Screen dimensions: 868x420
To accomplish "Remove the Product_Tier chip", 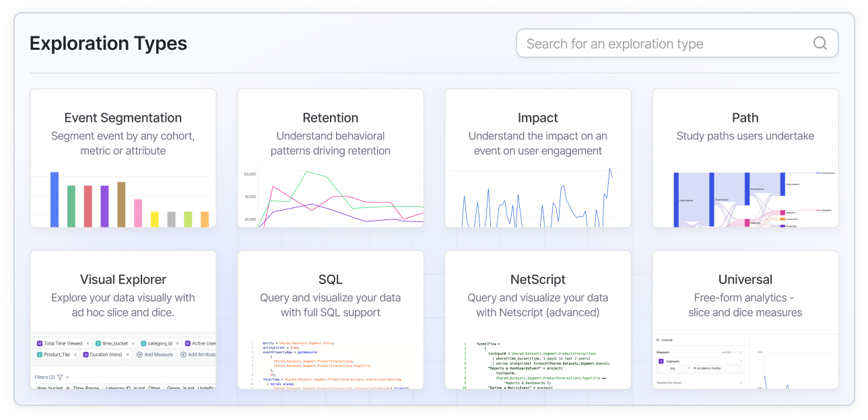I will click(76, 354).
